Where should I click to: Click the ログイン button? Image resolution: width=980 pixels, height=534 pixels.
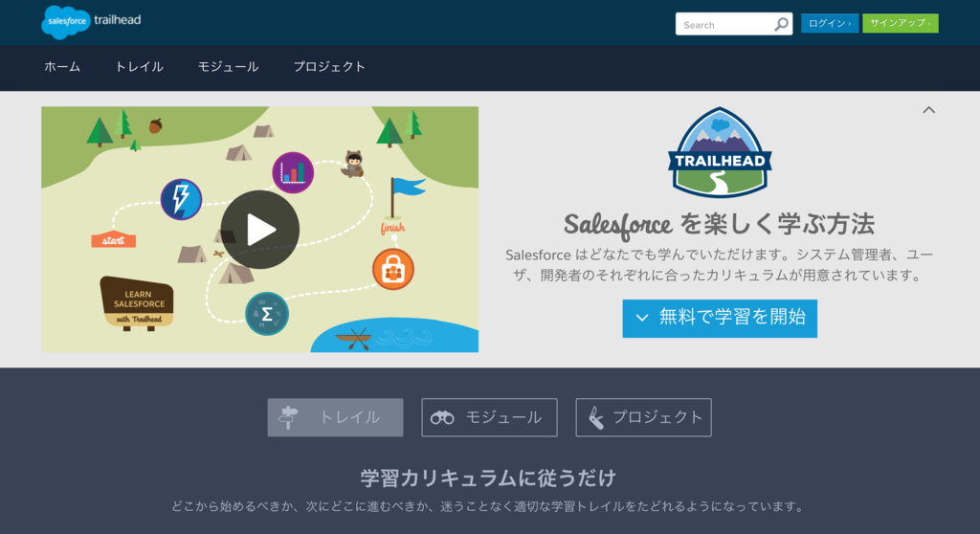(830, 23)
